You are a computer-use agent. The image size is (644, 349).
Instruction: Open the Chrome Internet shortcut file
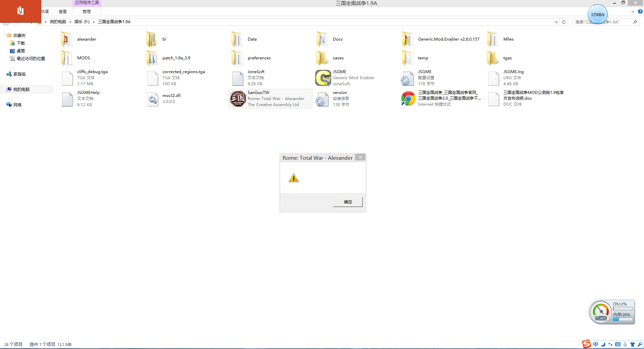(408, 99)
